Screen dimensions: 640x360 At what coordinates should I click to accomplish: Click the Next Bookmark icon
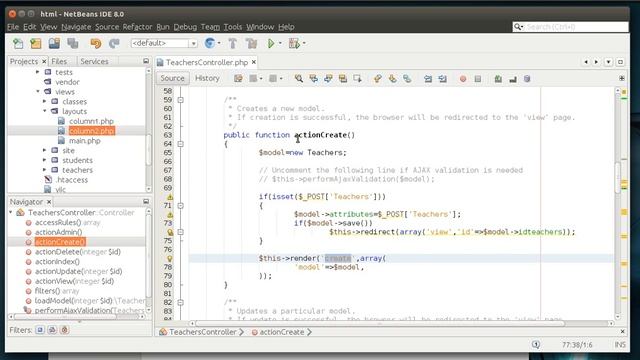click(392, 78)
